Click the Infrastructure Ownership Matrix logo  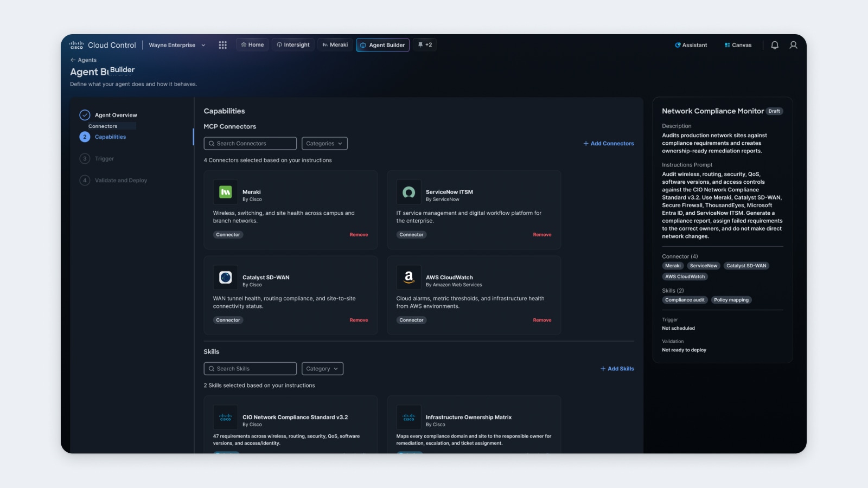point(409,418)
